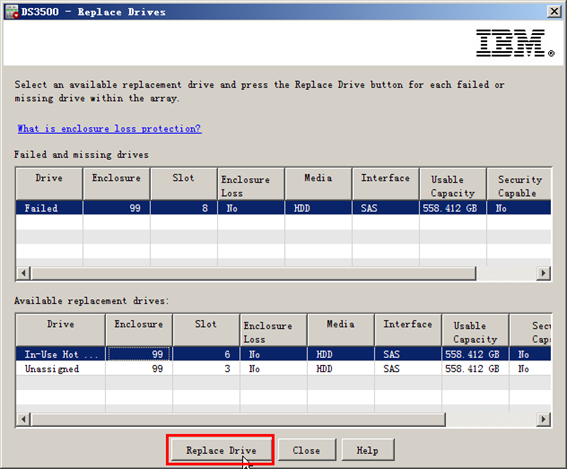Click the IBM logo
This screenshot has height=469, width=567.
pos(515,43)
